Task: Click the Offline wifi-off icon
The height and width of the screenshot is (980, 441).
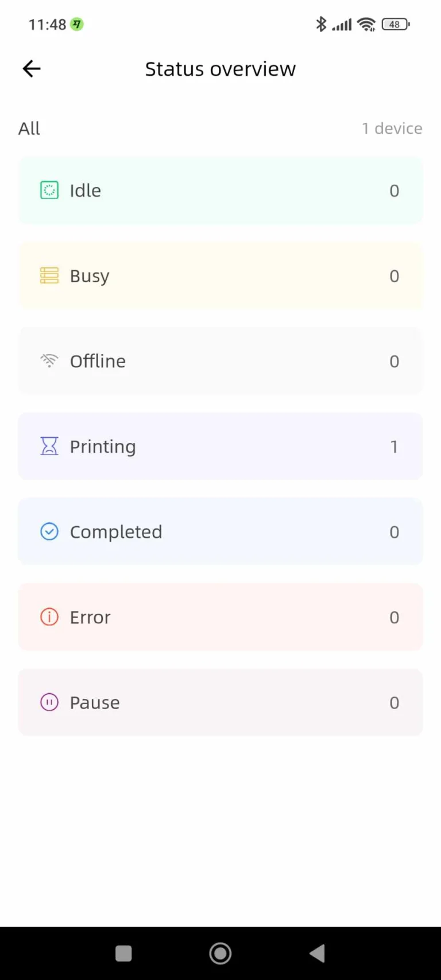Action: 49,360
